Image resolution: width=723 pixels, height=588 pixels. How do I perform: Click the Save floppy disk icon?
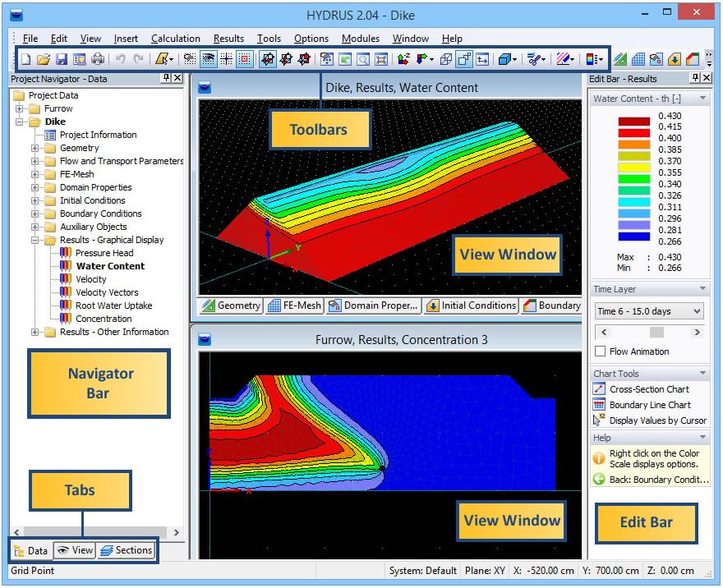(x=62, y=59)
